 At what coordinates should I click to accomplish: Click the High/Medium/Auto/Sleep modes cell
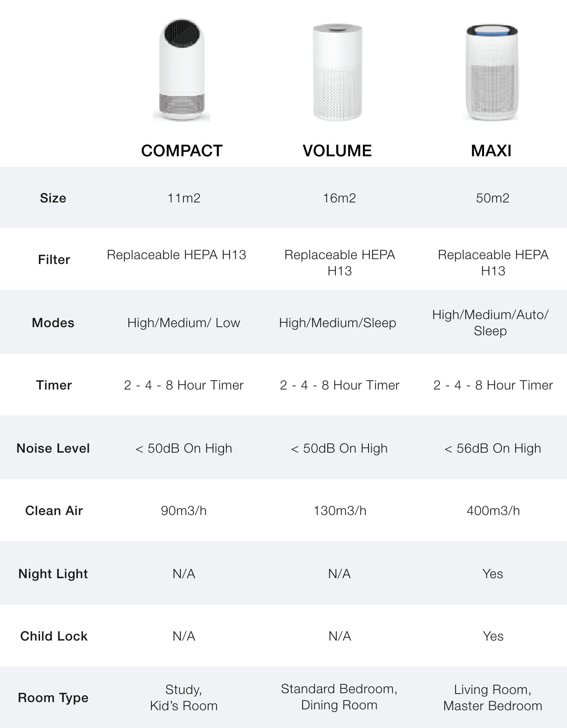(x=490, y=323)
